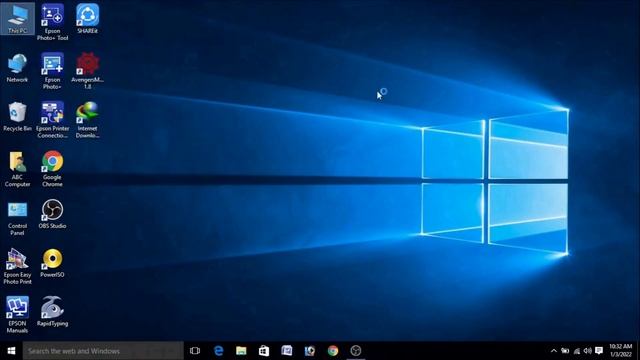
Task: Open the Windows Store taskbar icon
Action: tap(264, 351)
